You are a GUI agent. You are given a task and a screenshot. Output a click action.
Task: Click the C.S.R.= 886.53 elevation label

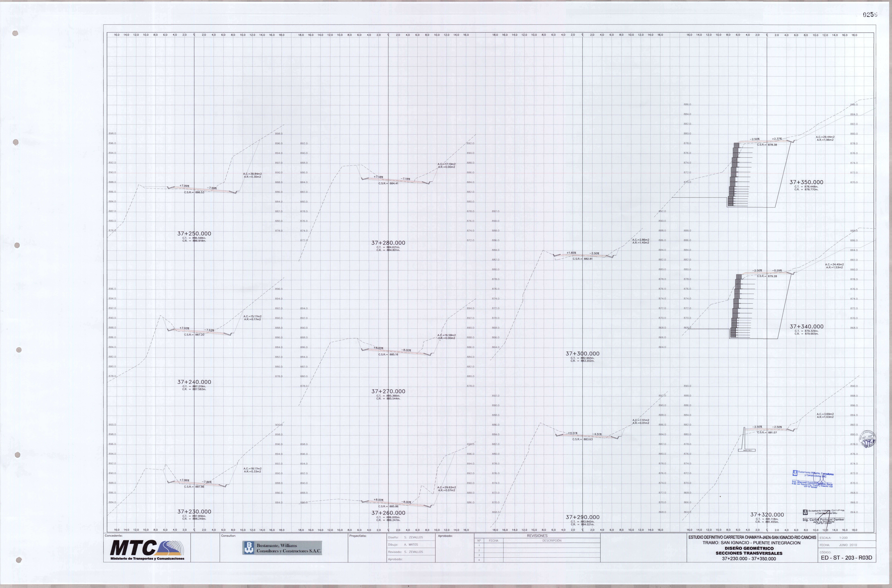click(x=194, y=192)
